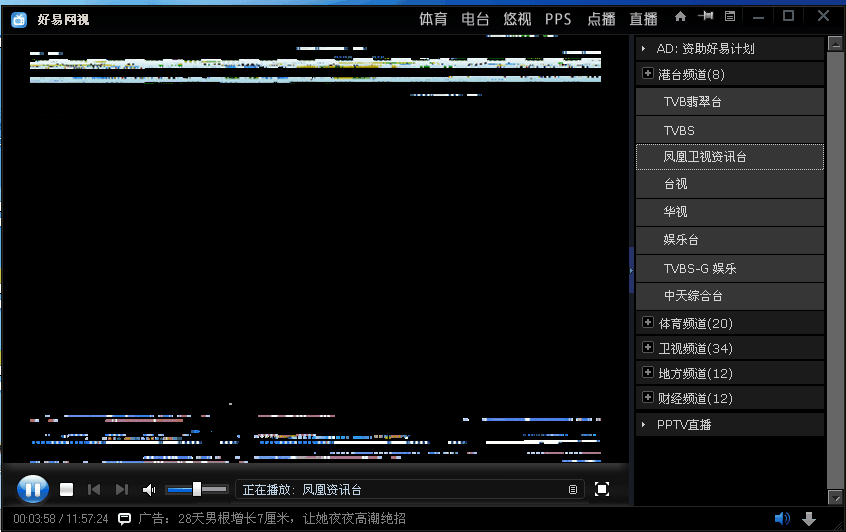Screen dimensions: 846x532
Task: Play the TVB翡翠台 channel
Action: pyautogui.click(x=730, y=101)
